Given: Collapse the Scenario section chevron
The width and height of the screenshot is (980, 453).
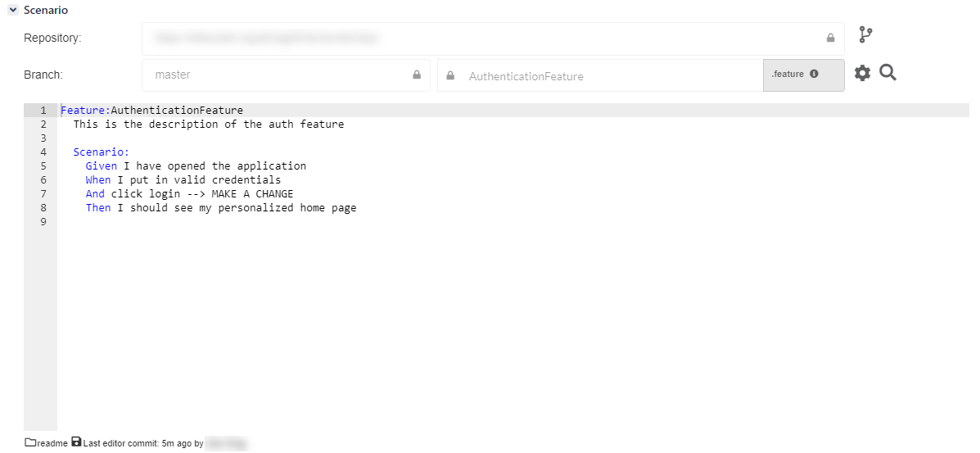Looking at the screenshot, I should coord(12,11).
